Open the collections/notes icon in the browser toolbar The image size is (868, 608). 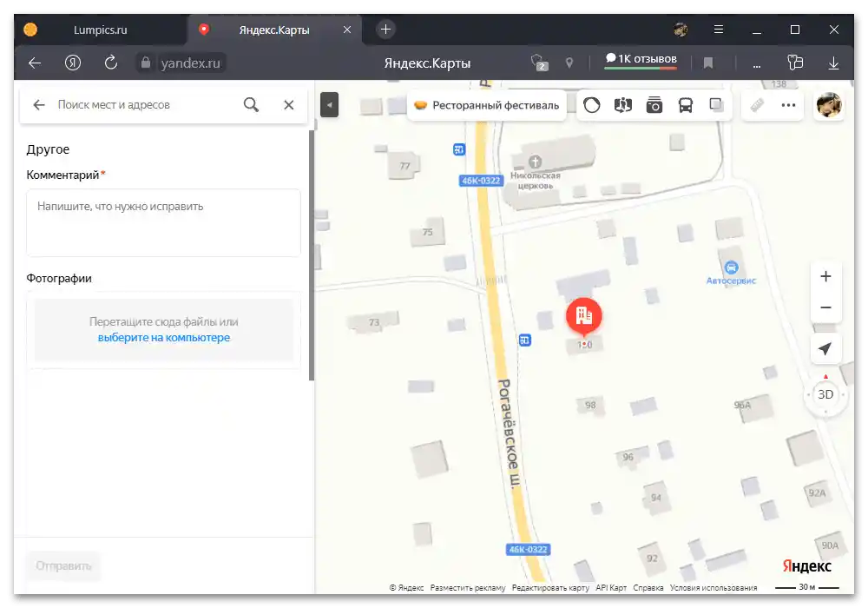(x=795, y=63)
